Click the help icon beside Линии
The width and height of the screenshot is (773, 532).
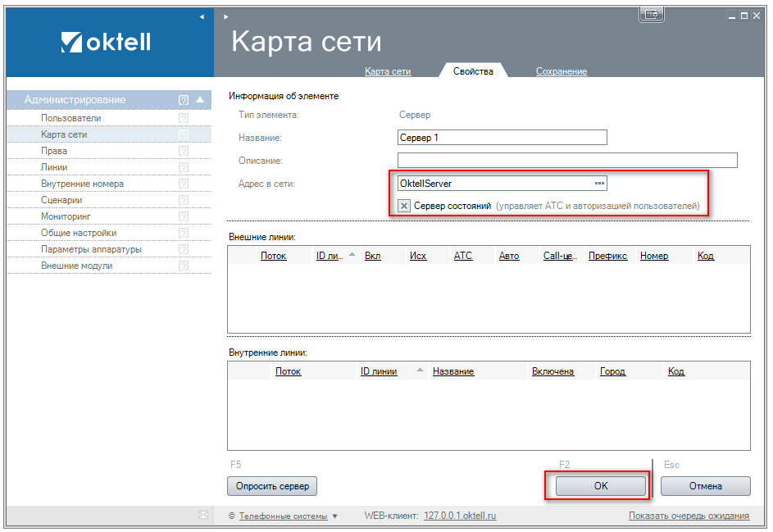(x=184, y=167)
